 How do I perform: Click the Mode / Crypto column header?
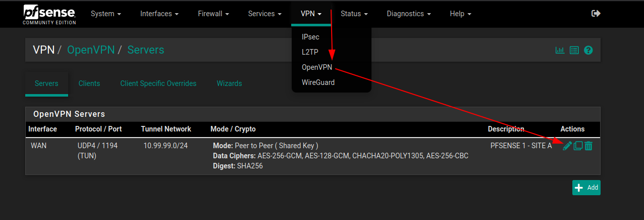233,129
